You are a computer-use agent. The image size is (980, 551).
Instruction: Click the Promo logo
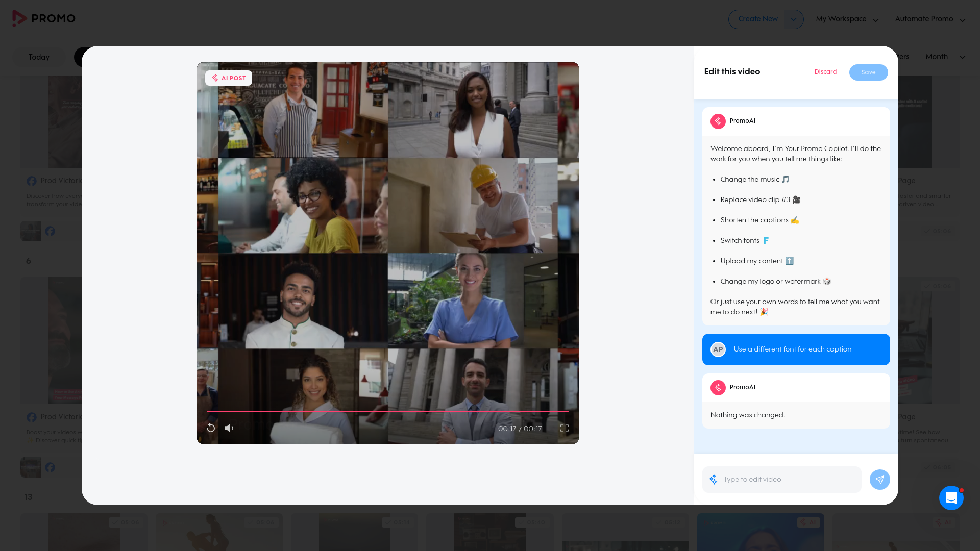(44, 18)
